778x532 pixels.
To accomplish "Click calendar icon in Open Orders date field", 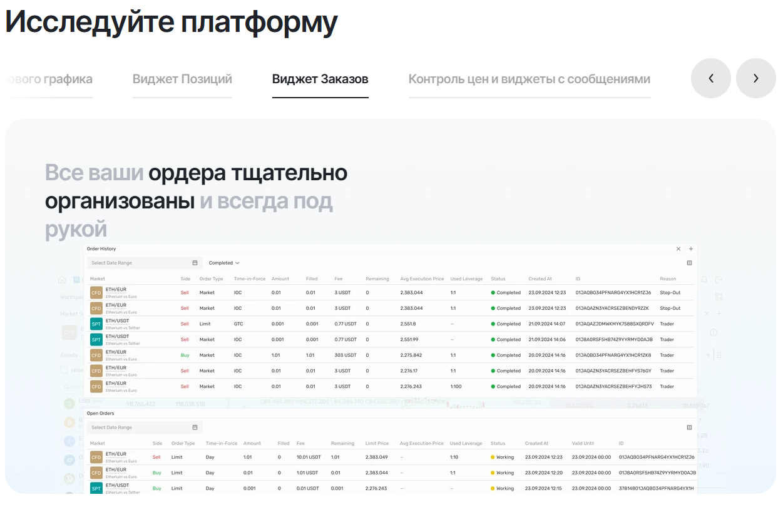I will [x=195, y=427].
